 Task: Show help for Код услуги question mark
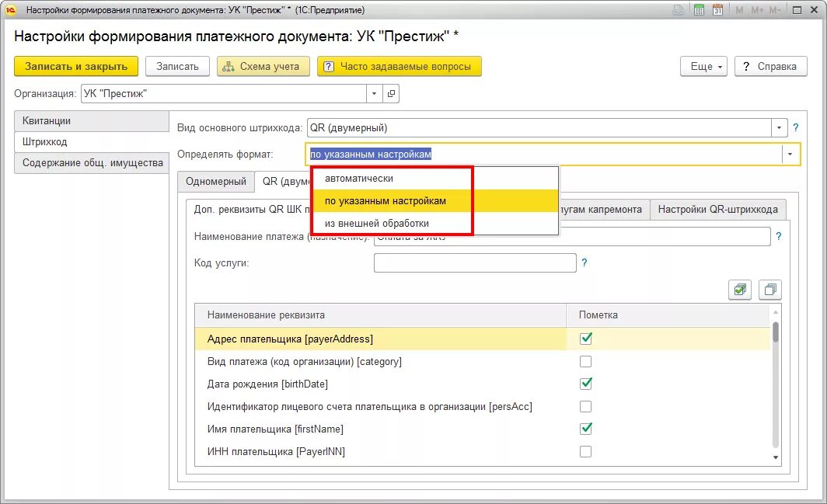pos(584,262)
